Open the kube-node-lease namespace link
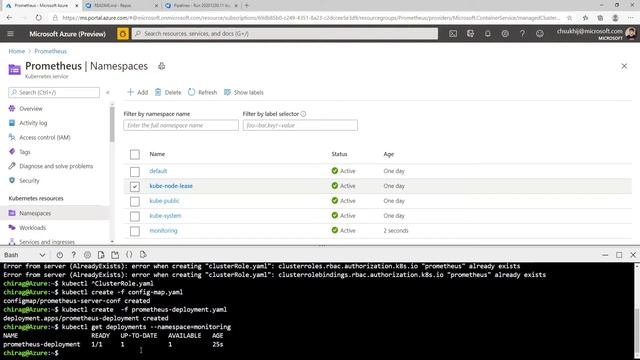640x360 pixels. click(x=171, y=186)
